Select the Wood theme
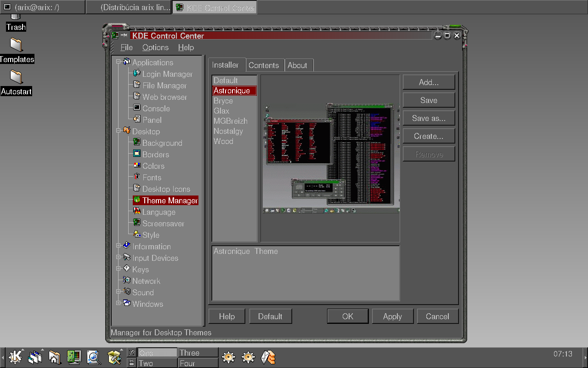 point(234,141)
